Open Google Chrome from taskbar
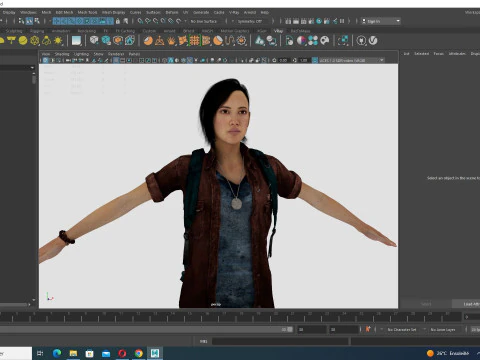Image resolution: width=480 pixels, height=360 pixels. (x=139, y=353)
